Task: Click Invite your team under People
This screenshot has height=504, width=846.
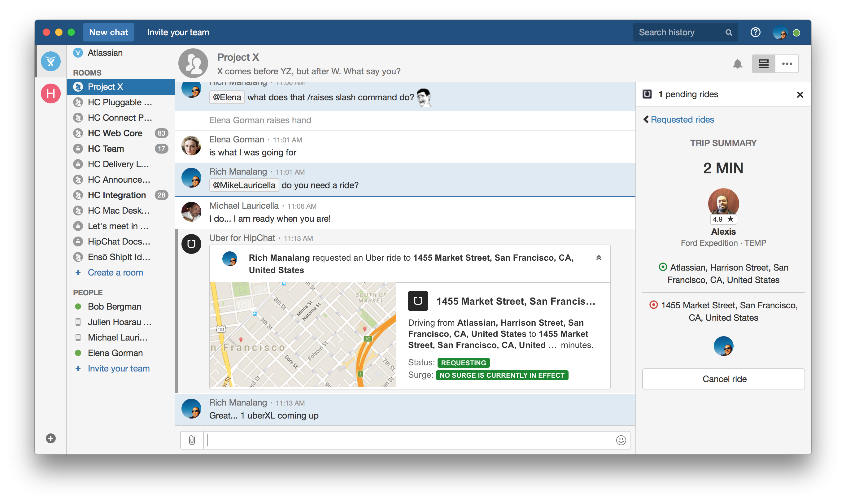Action: (119, 369)
